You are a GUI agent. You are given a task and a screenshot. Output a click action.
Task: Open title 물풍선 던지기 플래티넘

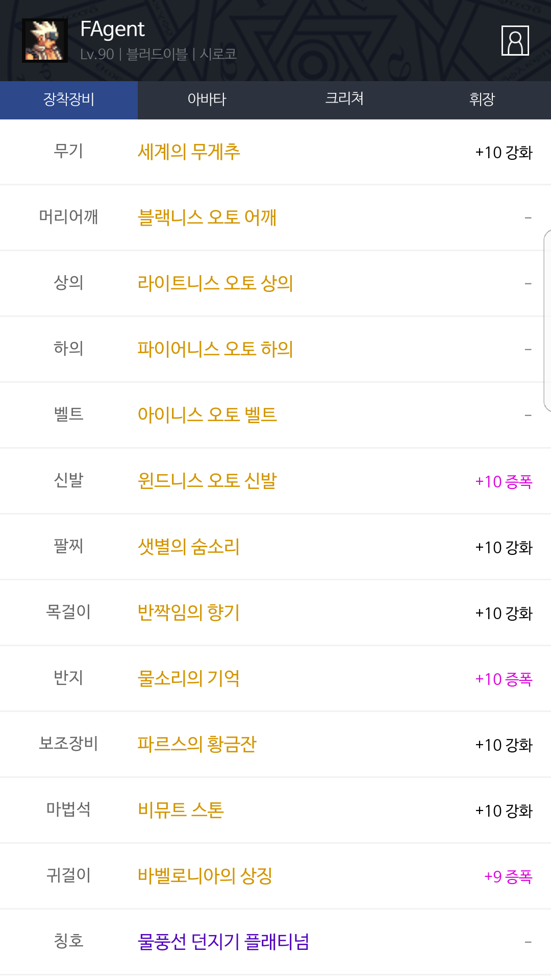[x=223, y=942]
